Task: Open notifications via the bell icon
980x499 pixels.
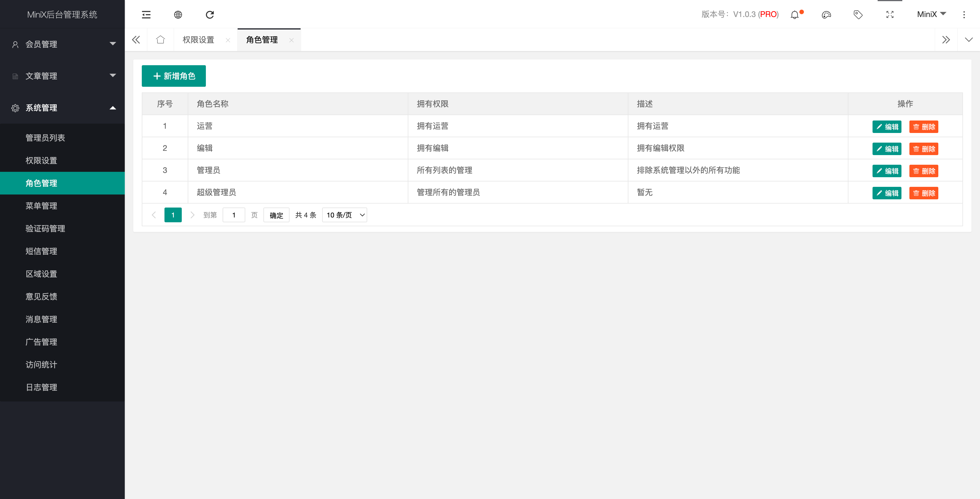Action: point(794,15)
